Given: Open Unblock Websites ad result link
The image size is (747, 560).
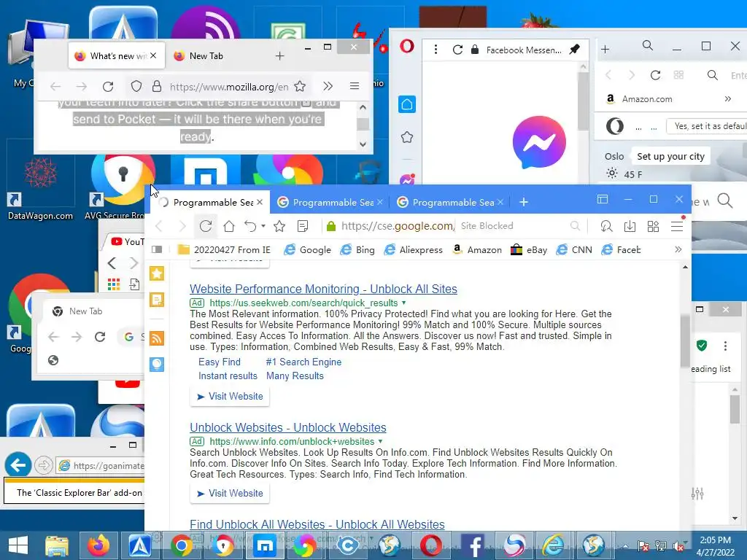Looking at the screenshot, I should click(x=287, y=427).
